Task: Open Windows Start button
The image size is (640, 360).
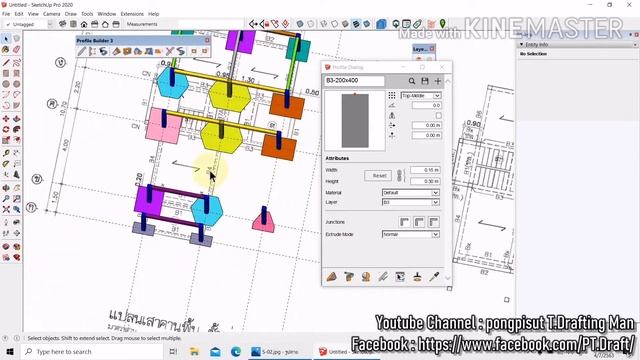Action: click(x=10, y=351)
